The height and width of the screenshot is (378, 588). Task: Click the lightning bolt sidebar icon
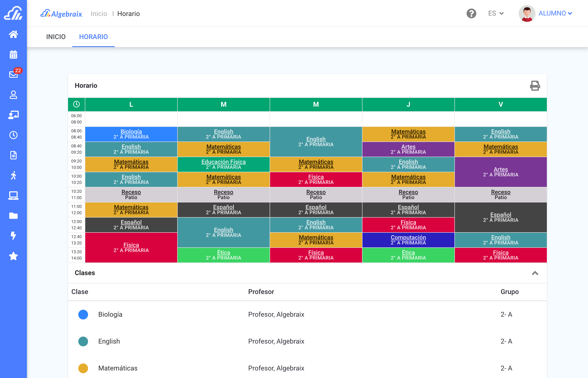click(x=13, y=236)
